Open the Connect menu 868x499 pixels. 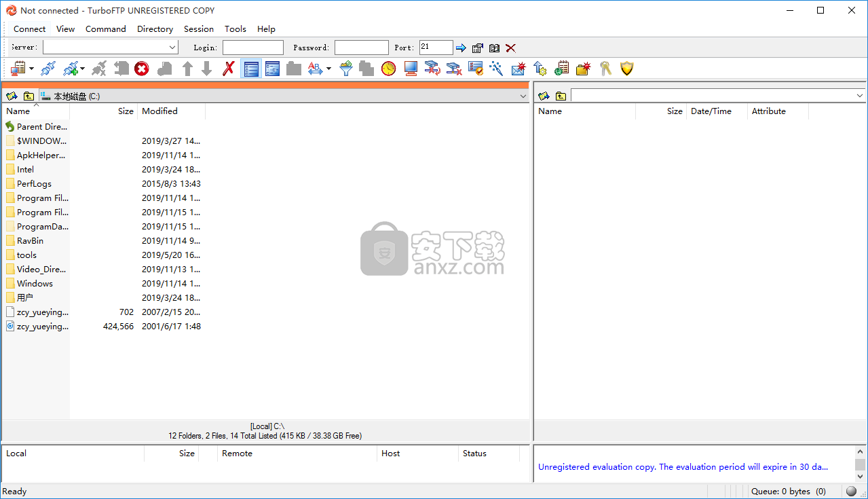click(x=30, y=29)
